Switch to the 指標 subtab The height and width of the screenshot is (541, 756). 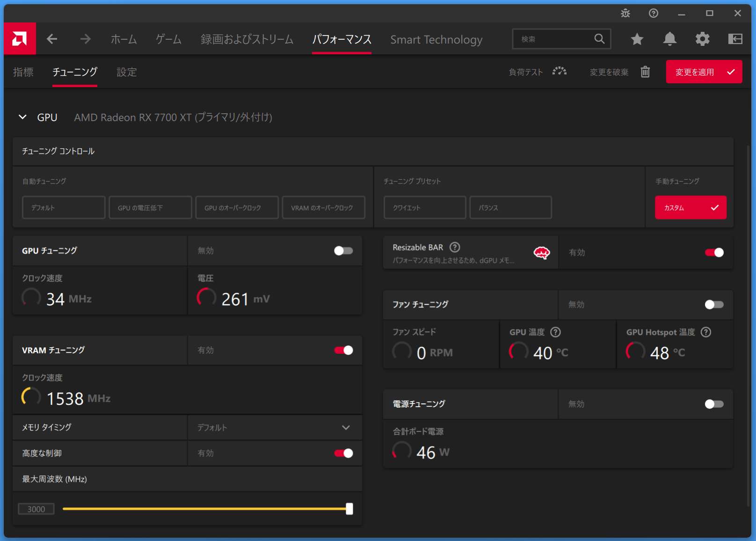tap(23, 72)
